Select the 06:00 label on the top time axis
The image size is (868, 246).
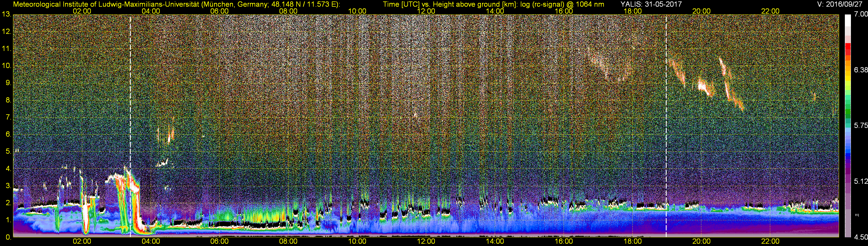click(x=219, y=11)
